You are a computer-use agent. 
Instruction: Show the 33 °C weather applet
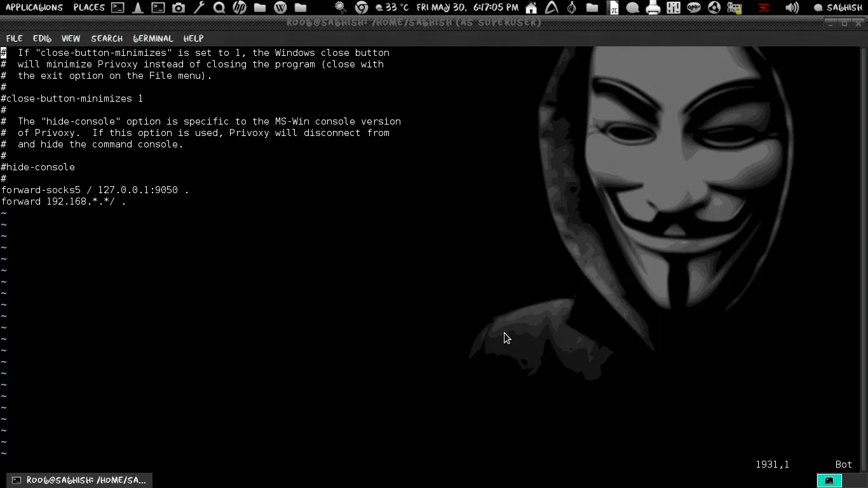[x=392, y=8]
